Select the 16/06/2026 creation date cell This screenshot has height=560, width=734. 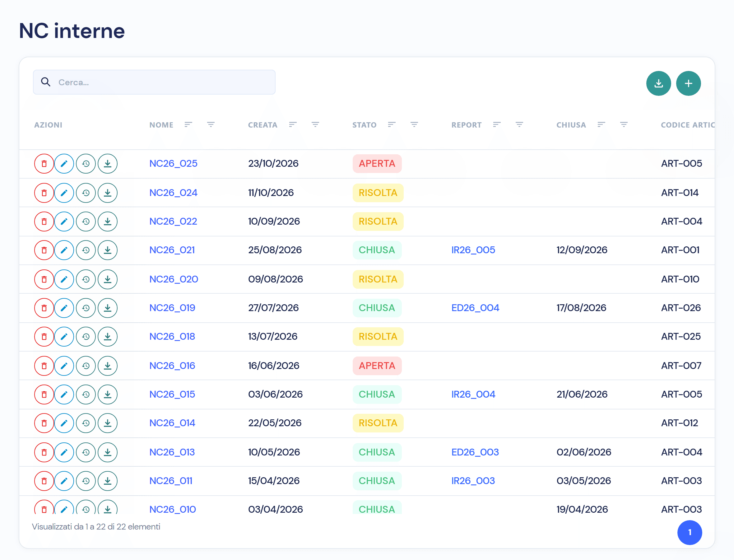pos(274,366)
